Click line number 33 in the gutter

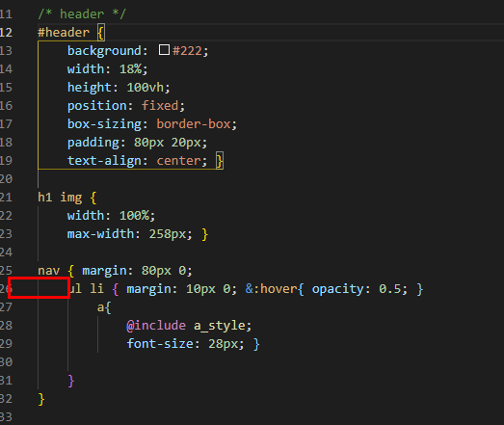point(6,417)
